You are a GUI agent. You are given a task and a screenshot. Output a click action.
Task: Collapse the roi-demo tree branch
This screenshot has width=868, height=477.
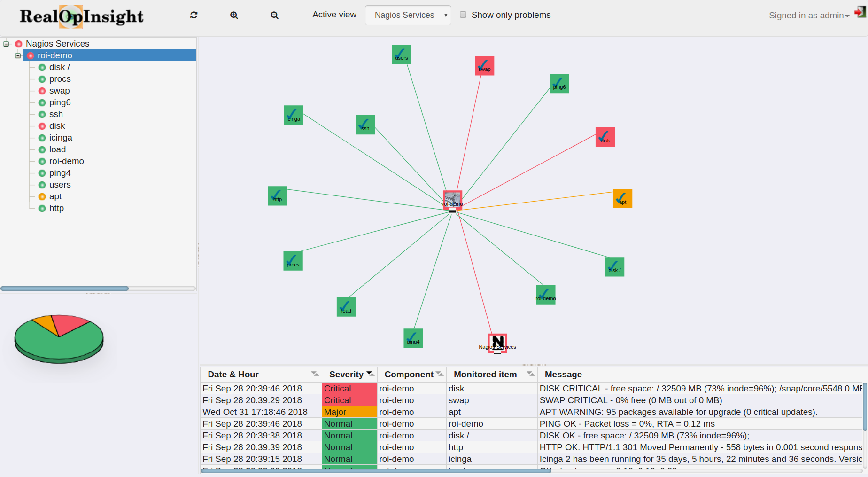coord(18,55)
